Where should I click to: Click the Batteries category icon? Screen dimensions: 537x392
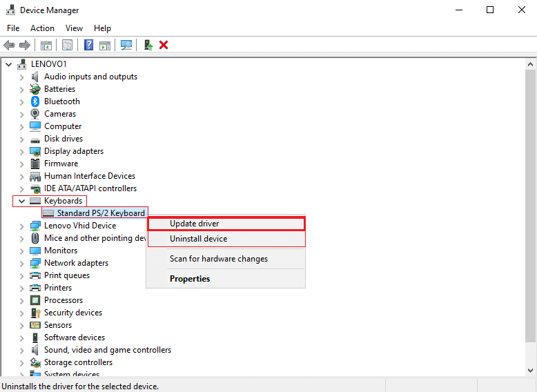[35, 89]
